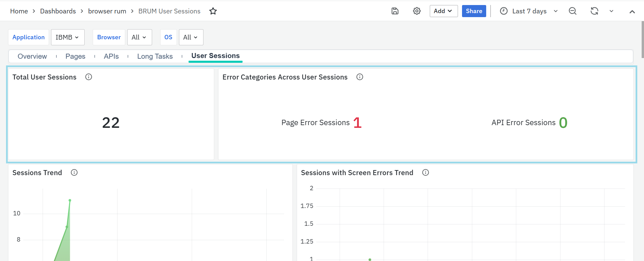This screenshot has height=261, width=644.
Task: Switch to the Long Tasks tab
Action: coord(155,56)
